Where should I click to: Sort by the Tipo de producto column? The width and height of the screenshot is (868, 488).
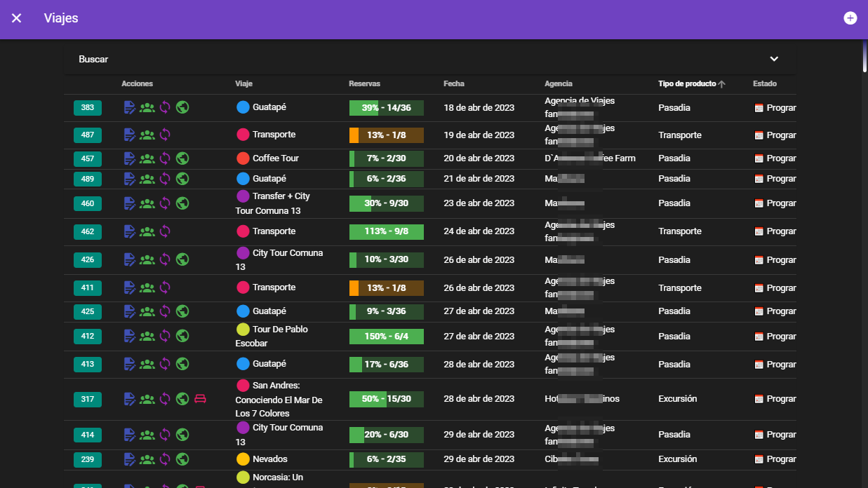tap(687, 84)
